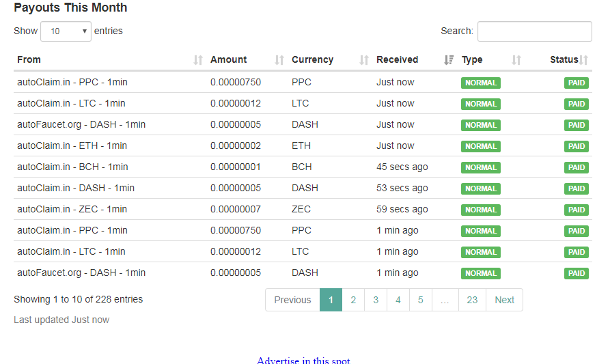Click sort icon on Type column
Image resolution: width=610 pixels, height=364 pixels.
[x=516, y=60]
